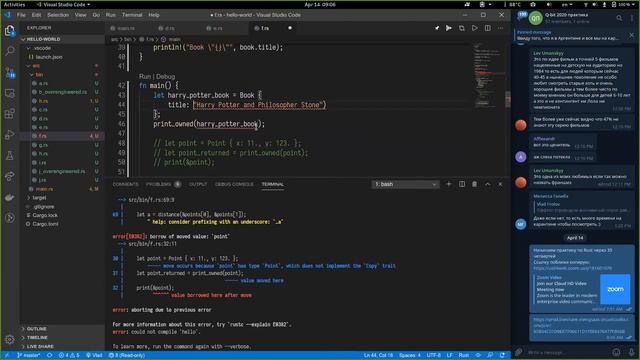
Task: Close the pinned message in Telegram
Action: (x=631, y=35)
